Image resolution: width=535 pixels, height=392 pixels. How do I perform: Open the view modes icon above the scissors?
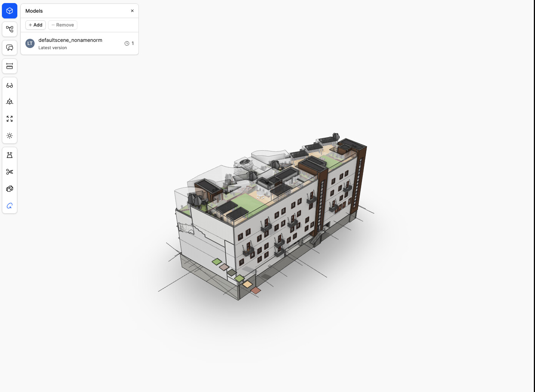[x=10, y=155]
